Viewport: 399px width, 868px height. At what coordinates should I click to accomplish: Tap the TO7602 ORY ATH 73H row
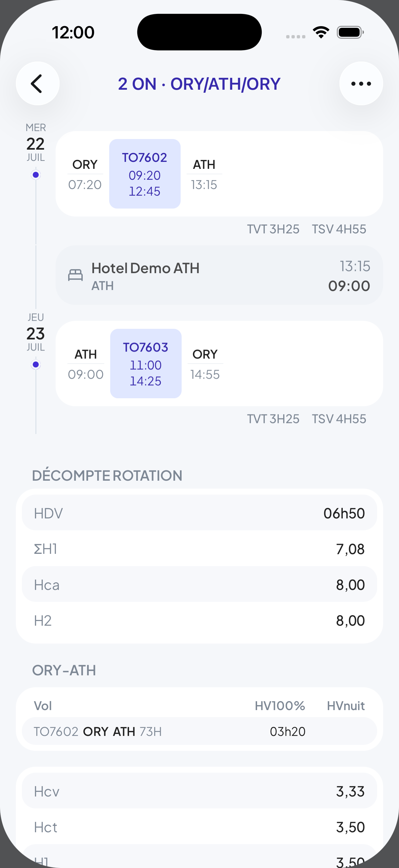[x=199, y=731]
